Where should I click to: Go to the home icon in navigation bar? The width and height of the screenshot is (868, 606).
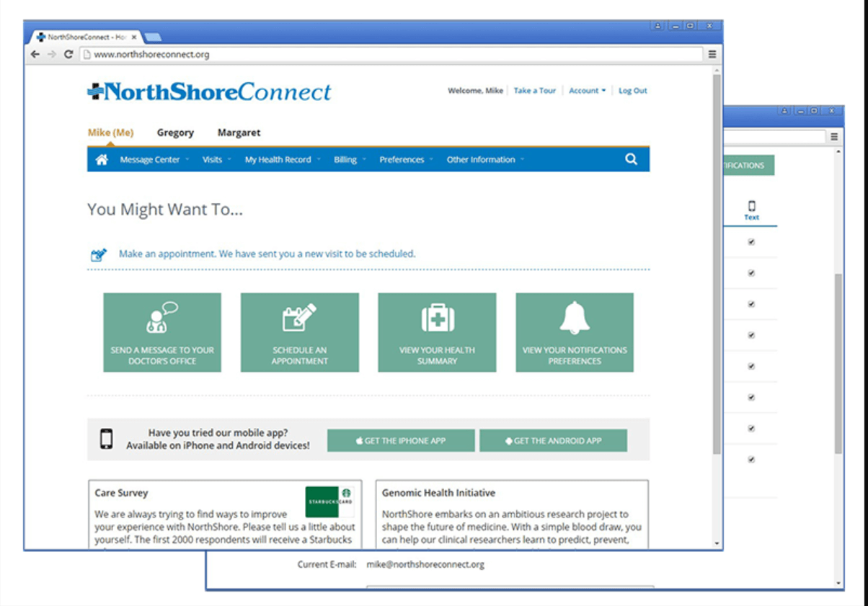click(x=102, y=160)
